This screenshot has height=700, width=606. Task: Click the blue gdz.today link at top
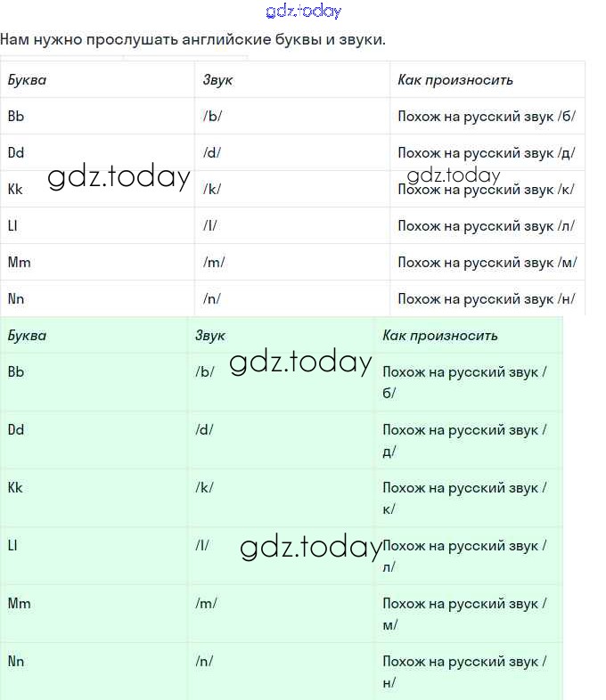pyautogui.click(x=303, y=12)
